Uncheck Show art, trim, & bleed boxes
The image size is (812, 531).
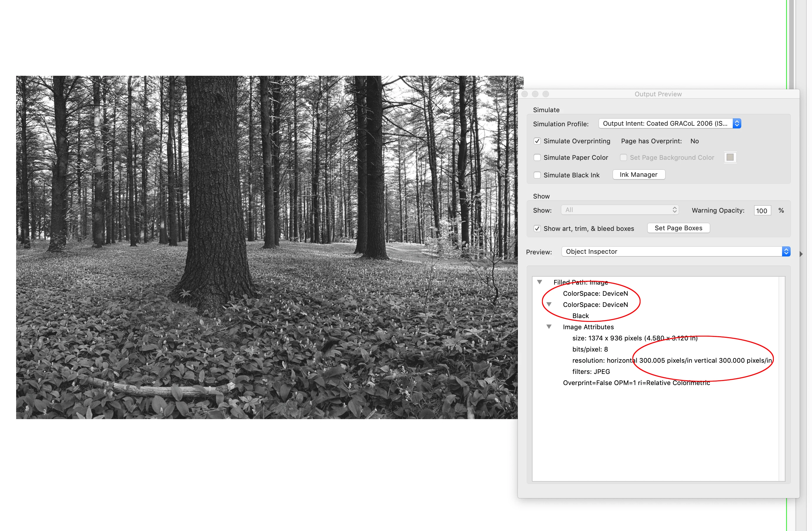(x=537, y=229)
